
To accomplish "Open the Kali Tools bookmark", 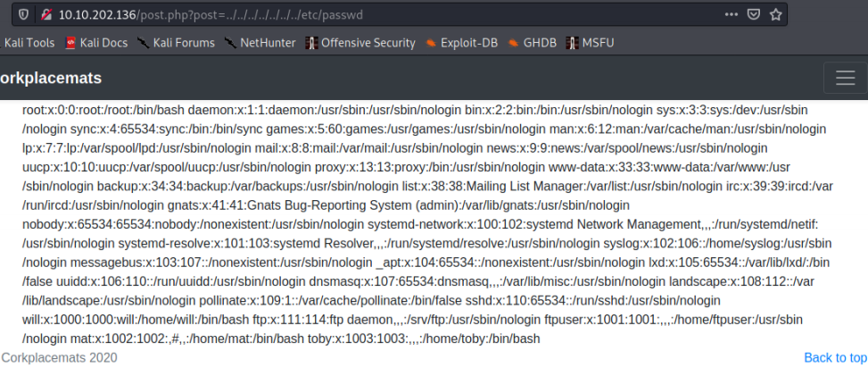I will [27, 43].
